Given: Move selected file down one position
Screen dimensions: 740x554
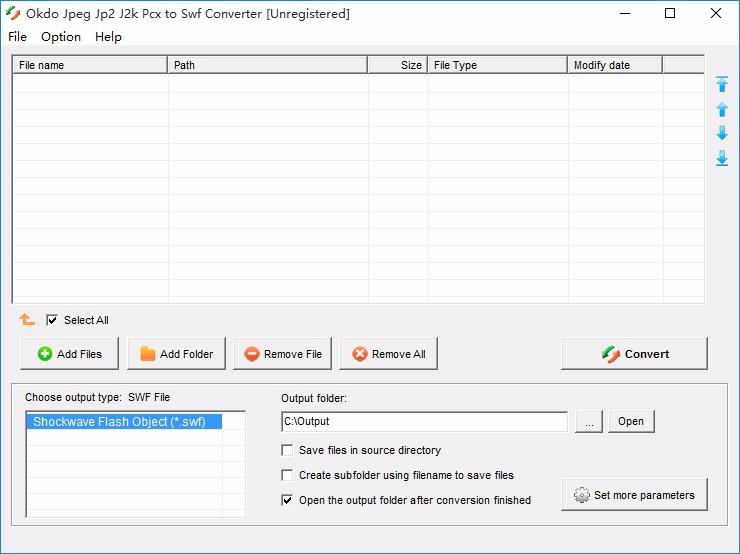Looking at the screenshot, I should [x=722, y=133].
